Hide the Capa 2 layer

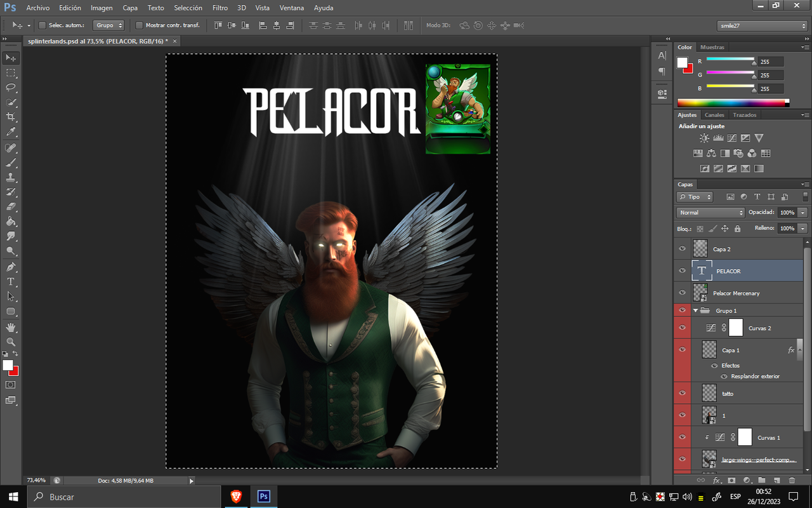(x=683, y=249)
